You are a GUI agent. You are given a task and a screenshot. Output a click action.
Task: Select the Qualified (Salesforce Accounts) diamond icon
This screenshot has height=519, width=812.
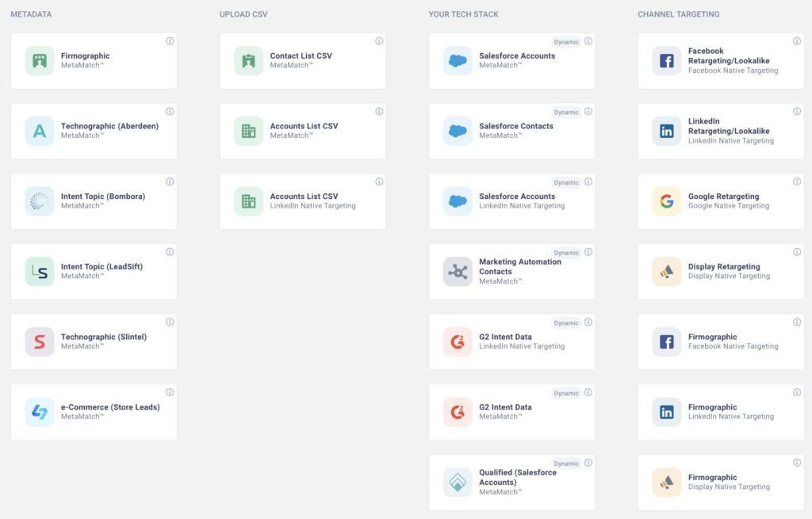click(458, 483)
